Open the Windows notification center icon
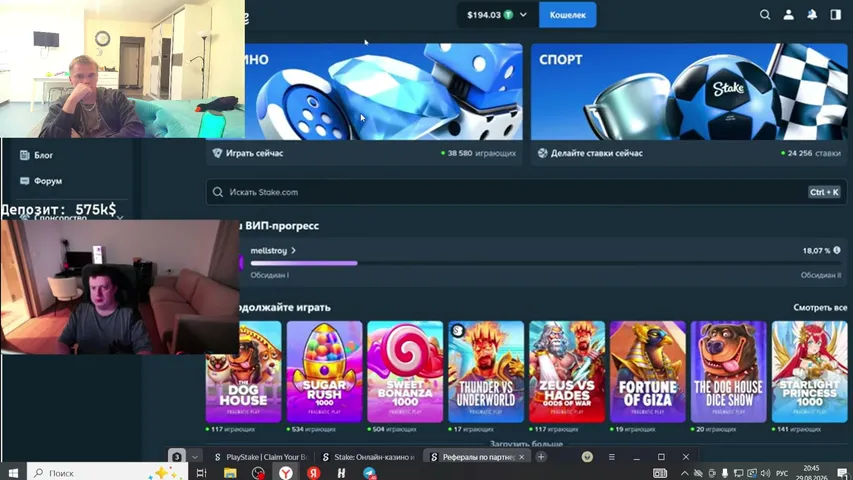853x480 pixels. pos(842,473)
